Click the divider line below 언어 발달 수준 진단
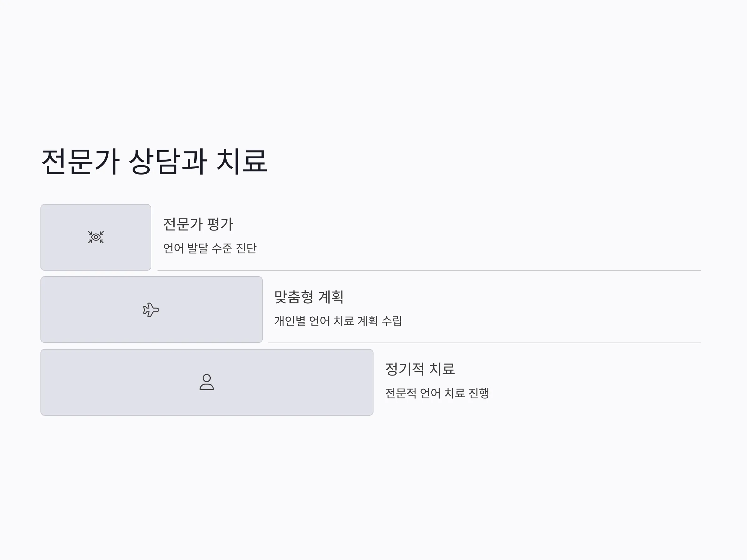The width and height of the screenshot is (747, 560). (x=429, y=271)
